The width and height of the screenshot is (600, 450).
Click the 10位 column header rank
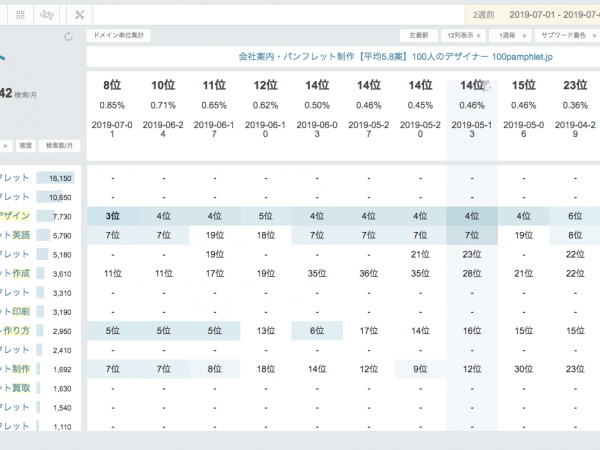(x=163, y=85)
